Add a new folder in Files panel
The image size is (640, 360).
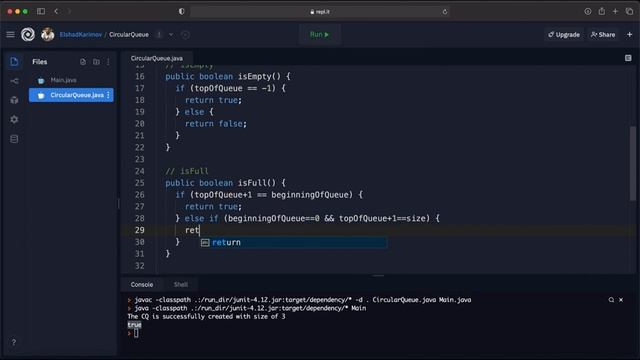point(96,62)
